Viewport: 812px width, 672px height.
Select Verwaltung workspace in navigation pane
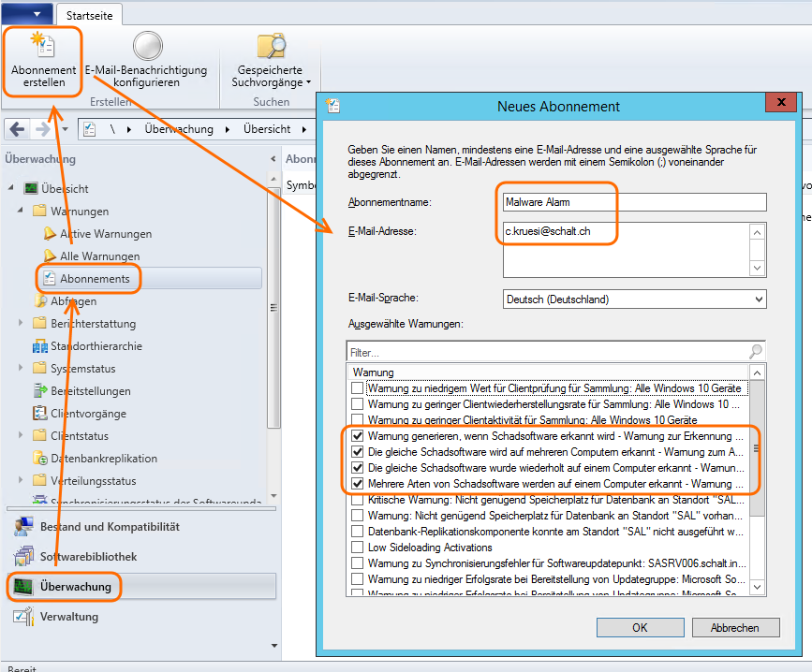point(68,617)
